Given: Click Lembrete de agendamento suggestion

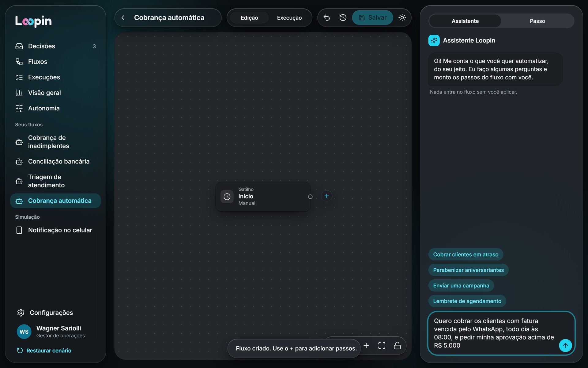Looking at the screenshot, I should pyautogui.click(x=467, y=301).
